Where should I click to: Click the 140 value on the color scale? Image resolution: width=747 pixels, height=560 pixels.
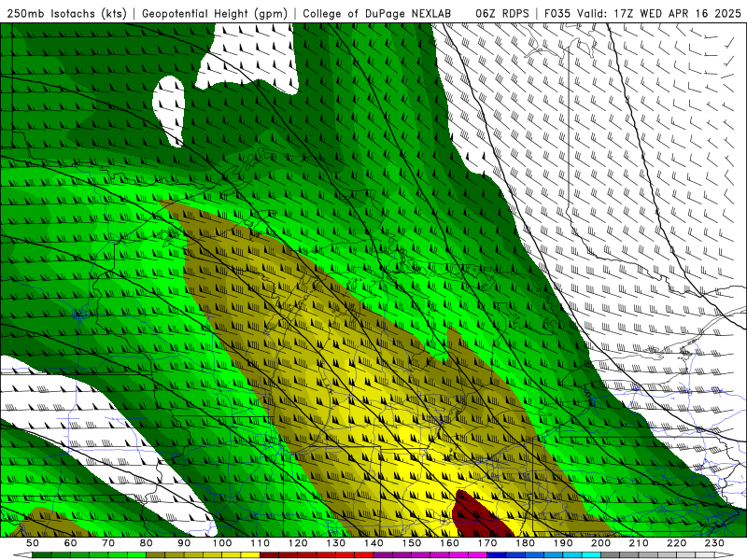pyautogui.click(x=373, y=543)
